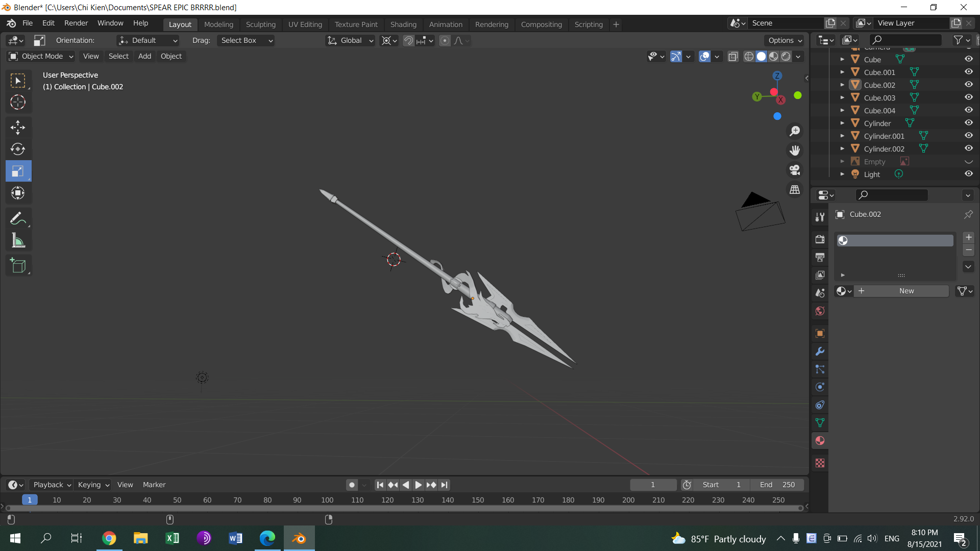Image resolution: width=980 pixels, height=551 pixels.
Task: Hide the Light object
Action: tap(968, 174)
